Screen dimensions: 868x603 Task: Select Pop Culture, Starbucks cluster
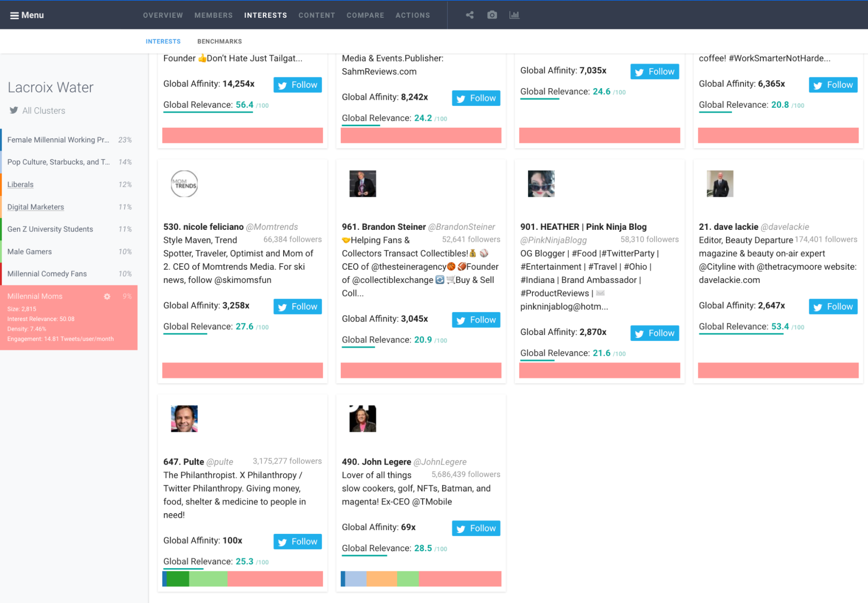click(x=69, y=162)
